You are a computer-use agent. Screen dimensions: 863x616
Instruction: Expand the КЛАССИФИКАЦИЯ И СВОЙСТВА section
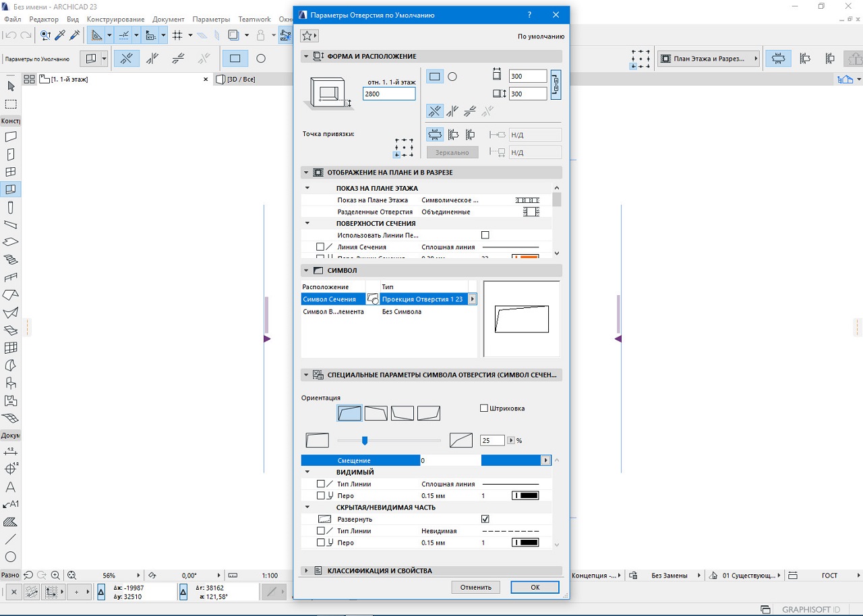pos(306,571)
